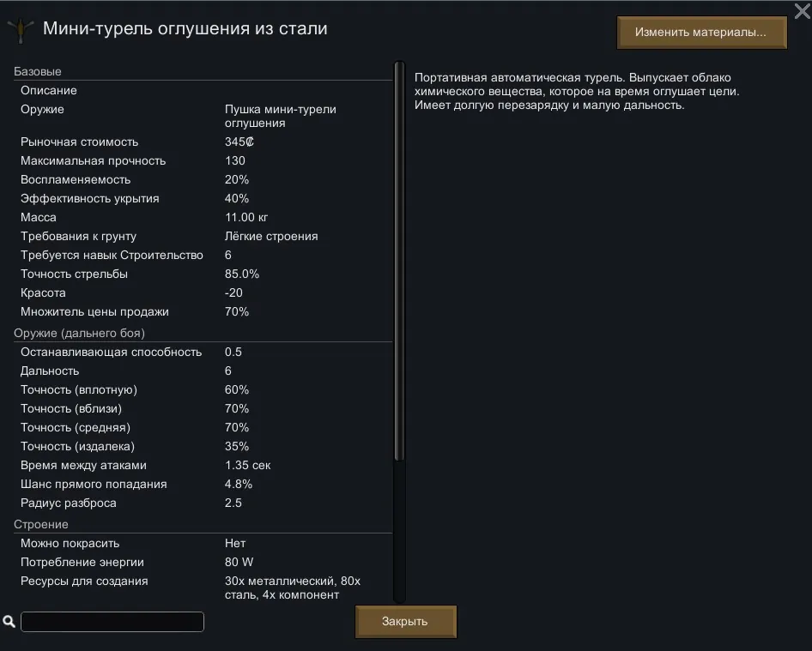This screenshot has height=651, width=812.
Task: Close the info card with the X icon
Action: [x=802, y=10]
